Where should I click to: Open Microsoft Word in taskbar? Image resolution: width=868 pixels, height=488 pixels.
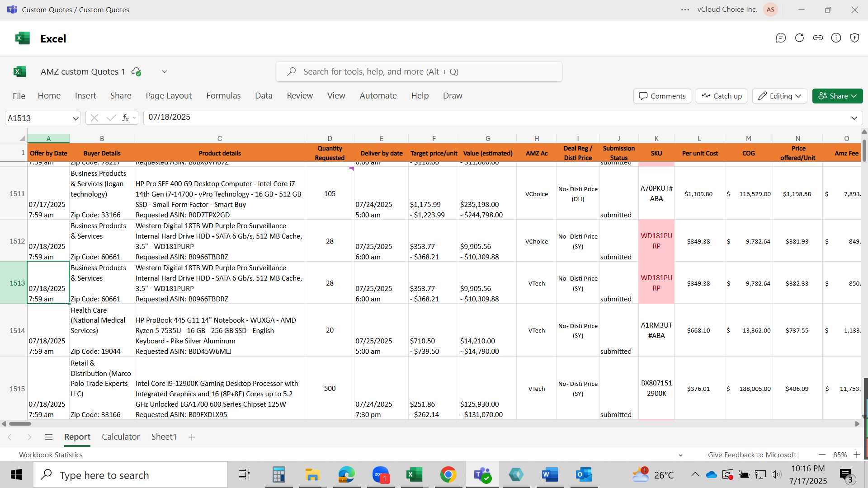point(550,474)
